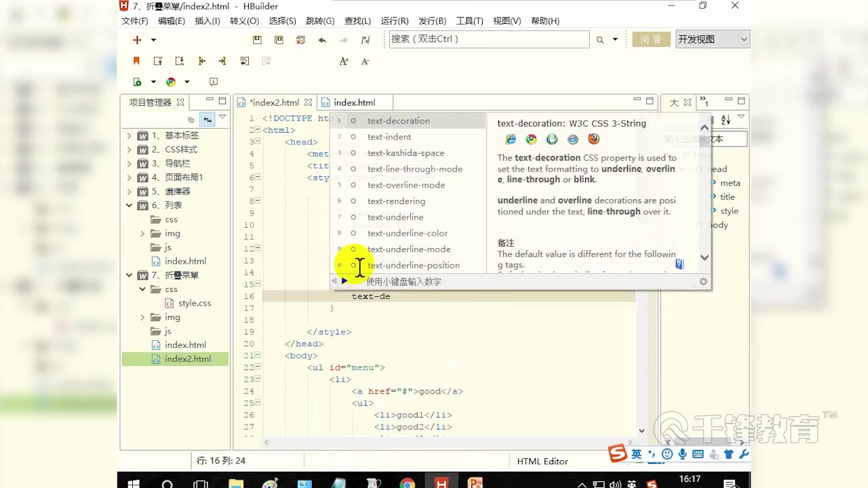Screen dimensions: 868x488
Task: Click the 搜索（双击Ctrl）search field
Action: pyautogui.click(x=488, y=39)
